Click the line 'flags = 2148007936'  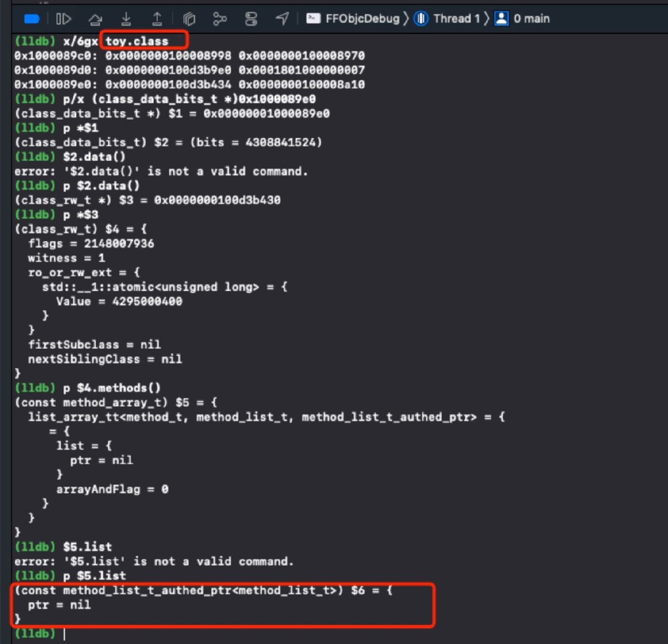pyautogui.click(x=91, y=244)
